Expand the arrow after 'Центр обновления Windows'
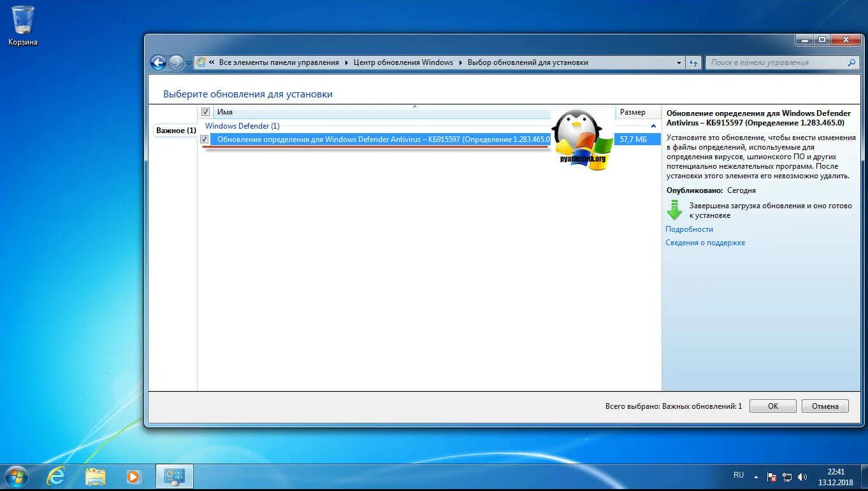This screenshot has height=491, width=868. point(460,62)
